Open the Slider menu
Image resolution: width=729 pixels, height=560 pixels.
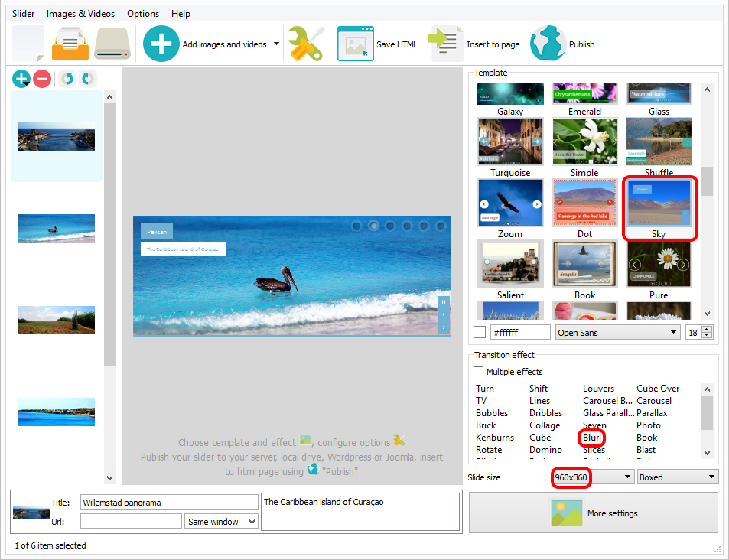(x=23, y=14)
